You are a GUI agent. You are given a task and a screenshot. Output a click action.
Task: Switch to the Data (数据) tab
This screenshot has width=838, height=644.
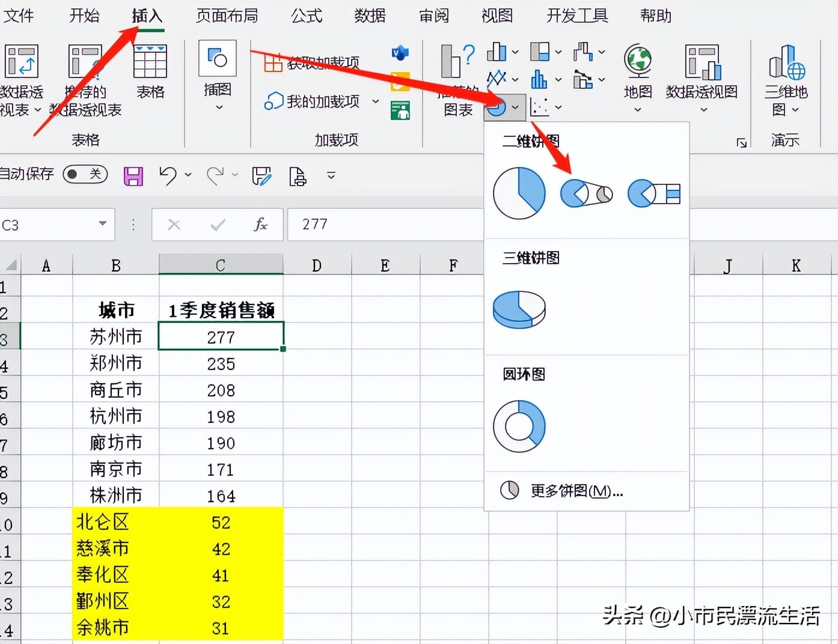tap(370, 16)
